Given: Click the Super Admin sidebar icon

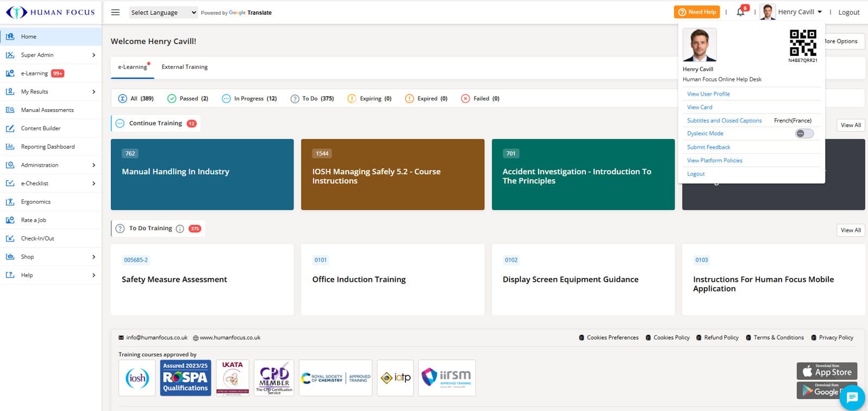Looking at the screenshot, I should pos(10,55).
